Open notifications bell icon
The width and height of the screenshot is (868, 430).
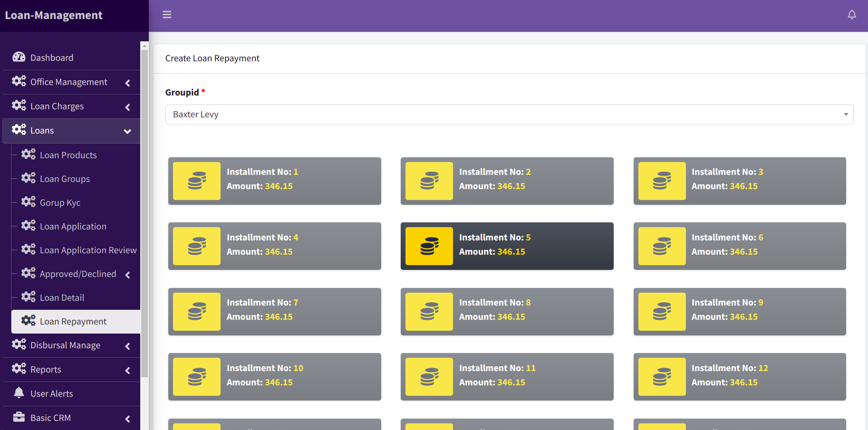click(x=852, y=15)
